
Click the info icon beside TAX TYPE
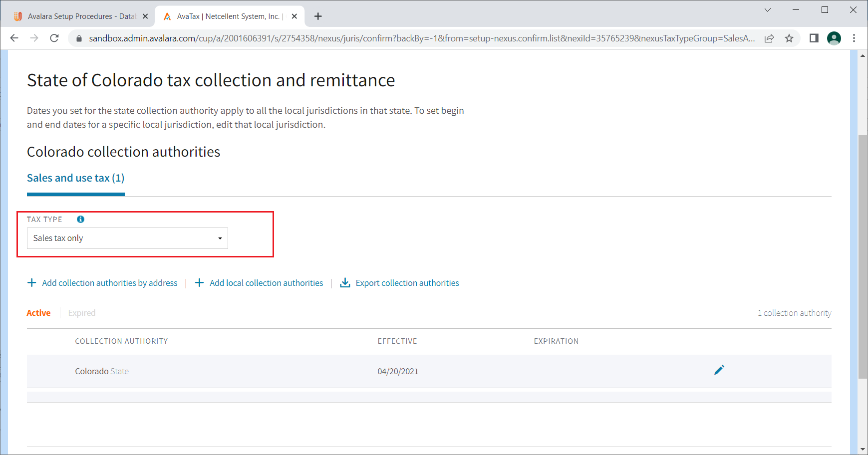(x=80, y=219)
